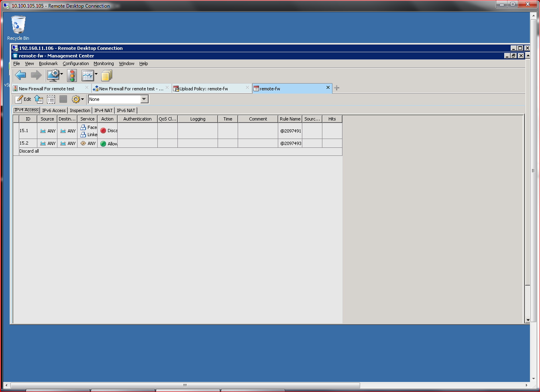Image resolution: width=540 pixels, height=392 pixels.
Task: Open the policy tools gear icon
Action: tap(75, 99)
